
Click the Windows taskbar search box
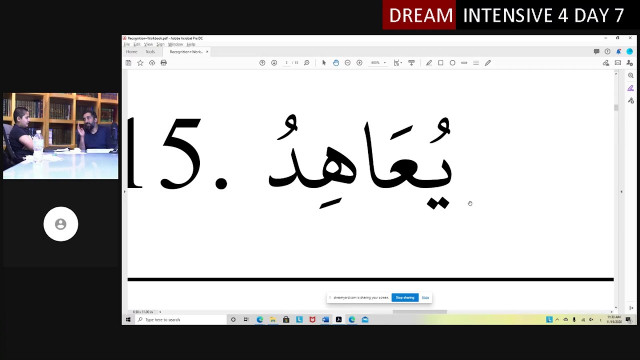[180, 320]
